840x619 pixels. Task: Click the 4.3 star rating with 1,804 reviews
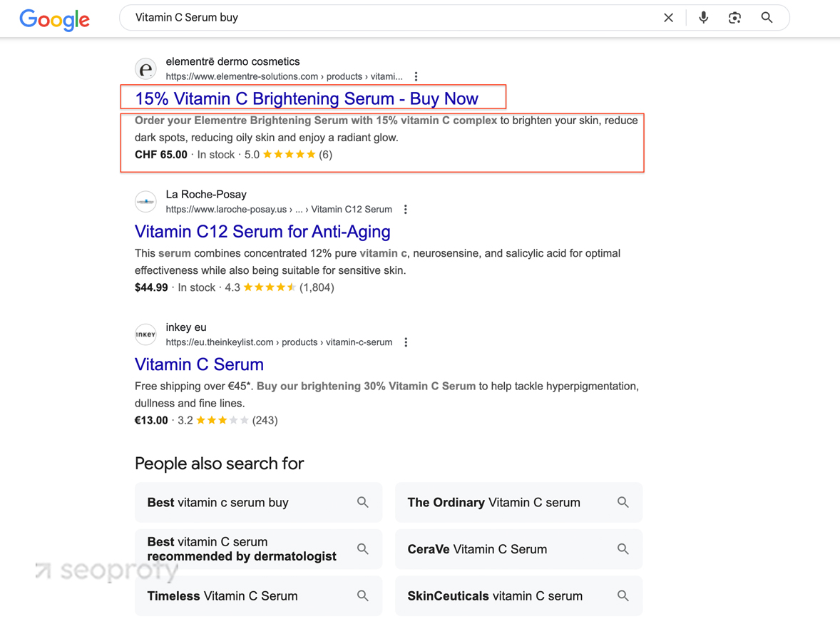[x=279, y=288]
